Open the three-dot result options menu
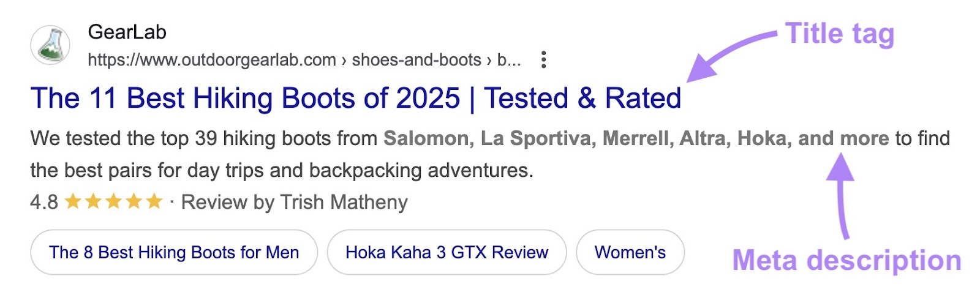The height and width of the screenshot is (303, 980). click(543, 59)
